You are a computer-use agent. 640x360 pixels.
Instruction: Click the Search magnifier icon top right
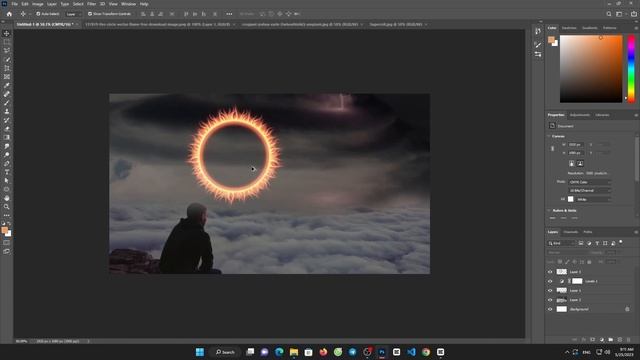pos(609,14)
